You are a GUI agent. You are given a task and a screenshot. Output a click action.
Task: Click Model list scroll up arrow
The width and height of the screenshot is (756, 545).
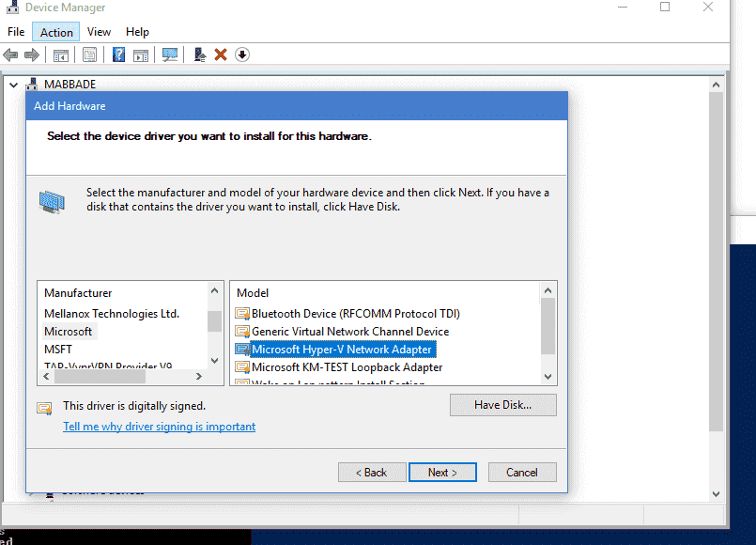coord(548,291)
